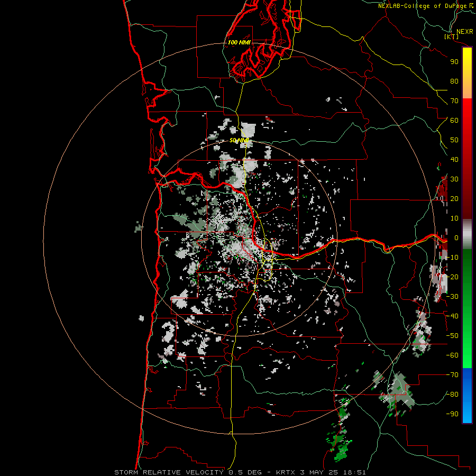
Task: Click the 0 value on the velocity scale
Action: [x=456, y=238]
